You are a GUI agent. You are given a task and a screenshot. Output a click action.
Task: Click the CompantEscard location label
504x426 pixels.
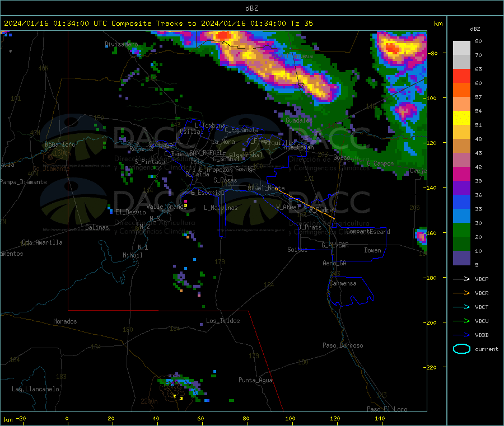368,232
